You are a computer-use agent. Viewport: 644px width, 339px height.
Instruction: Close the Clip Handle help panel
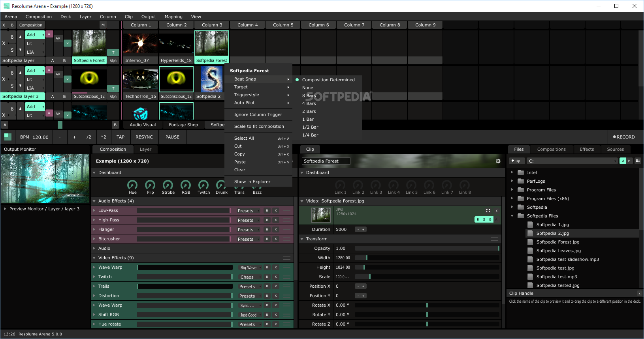point(639,293)
